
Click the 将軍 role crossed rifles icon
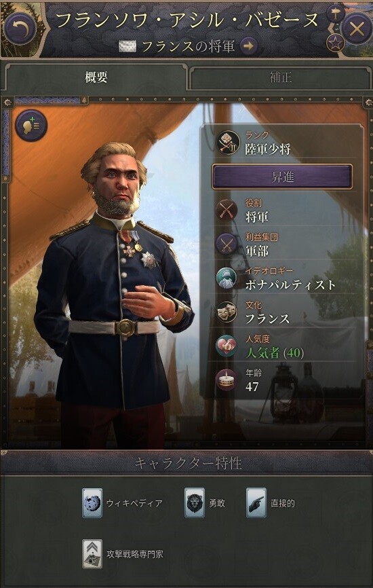227,210
